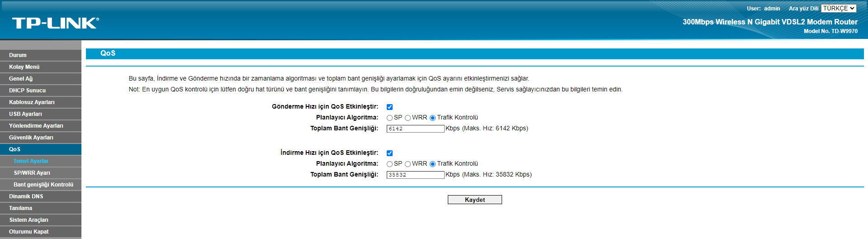This screenshot has height=239, width=868.
Task: Click the TP-LINK logo
Action: point(55,23)
